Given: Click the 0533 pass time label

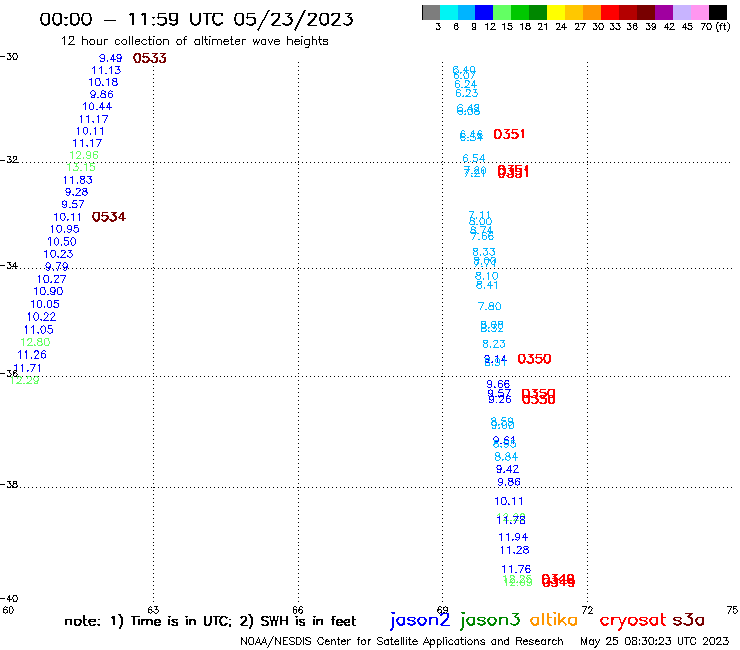Looking at the screenshot, I should tap(150, 58).
